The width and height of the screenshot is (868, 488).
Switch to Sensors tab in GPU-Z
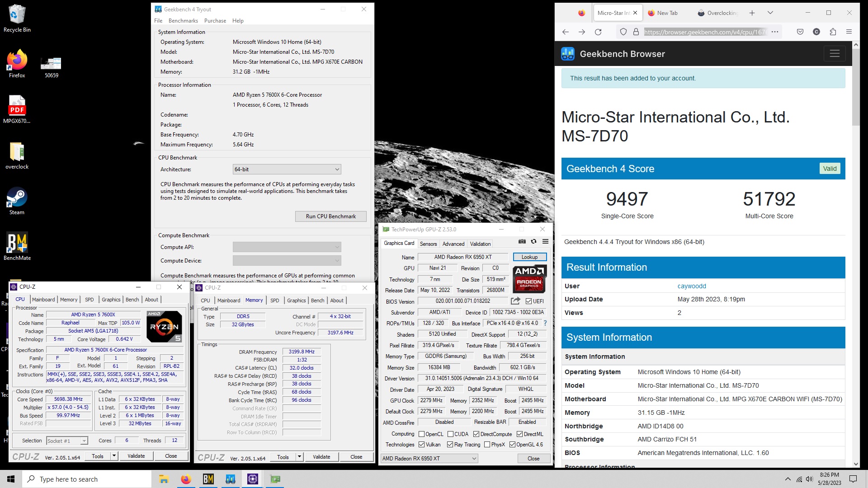coord(428,244)
